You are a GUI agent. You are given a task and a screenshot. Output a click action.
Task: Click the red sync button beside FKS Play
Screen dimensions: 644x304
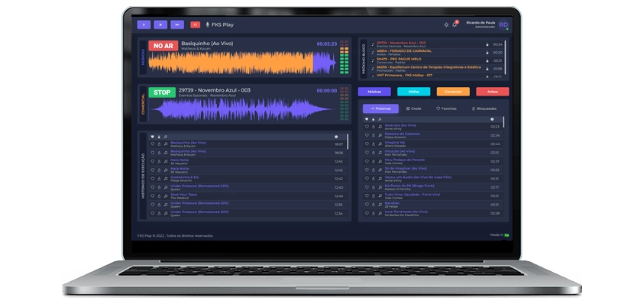195,24
